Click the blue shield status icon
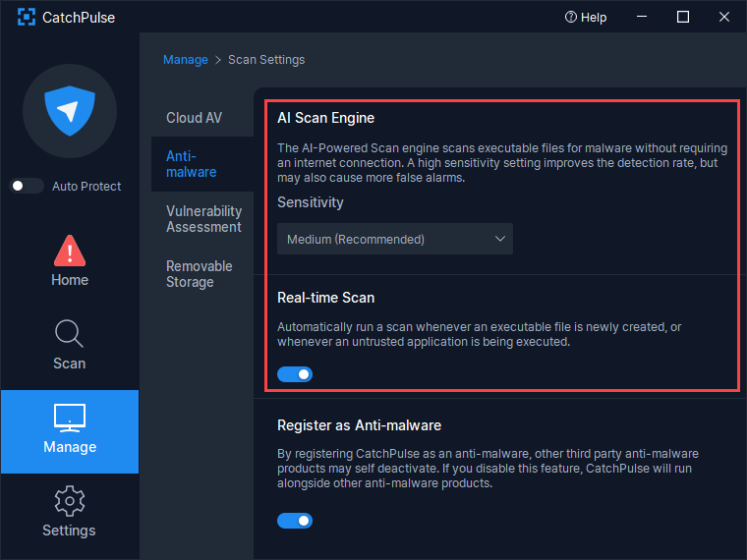The height and width of the screenshot is (560, 747). click(x=70, y=111)
